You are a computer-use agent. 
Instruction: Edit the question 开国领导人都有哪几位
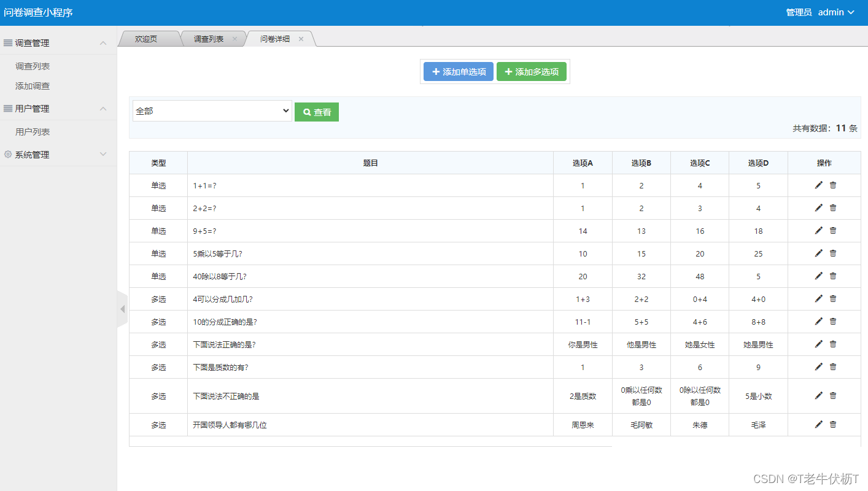[818, 425]
